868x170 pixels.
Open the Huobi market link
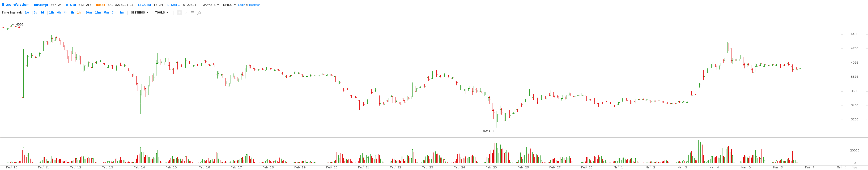coord(100,5)
